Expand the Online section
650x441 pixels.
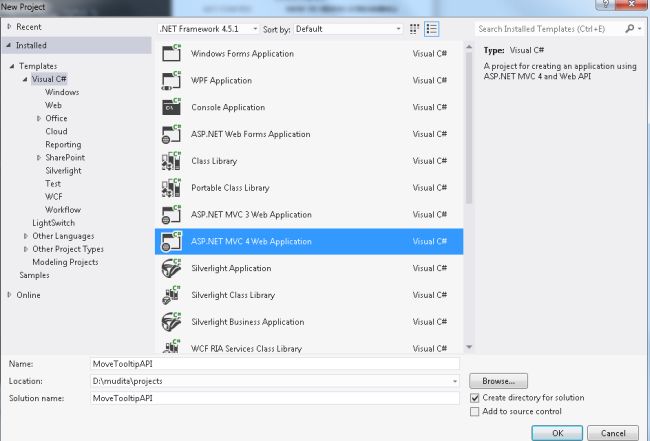[x=9, y=295]
